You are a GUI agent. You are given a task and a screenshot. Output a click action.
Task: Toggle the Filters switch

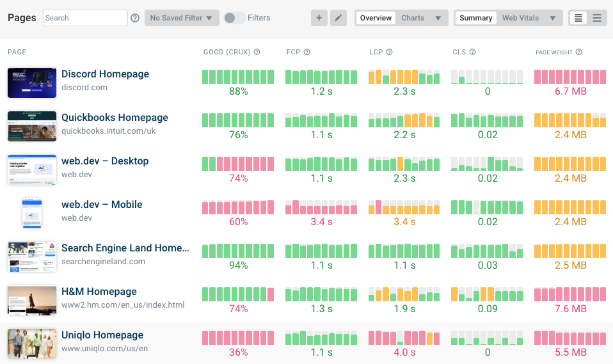pos(234,18)
